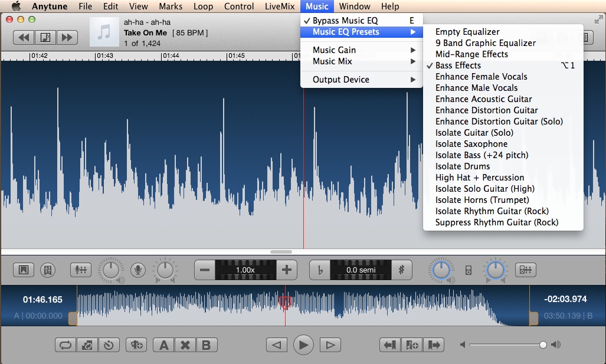606x364 pixels.
Task: Choose Enhance Male Vocals preset
Action: coord(503,88)
